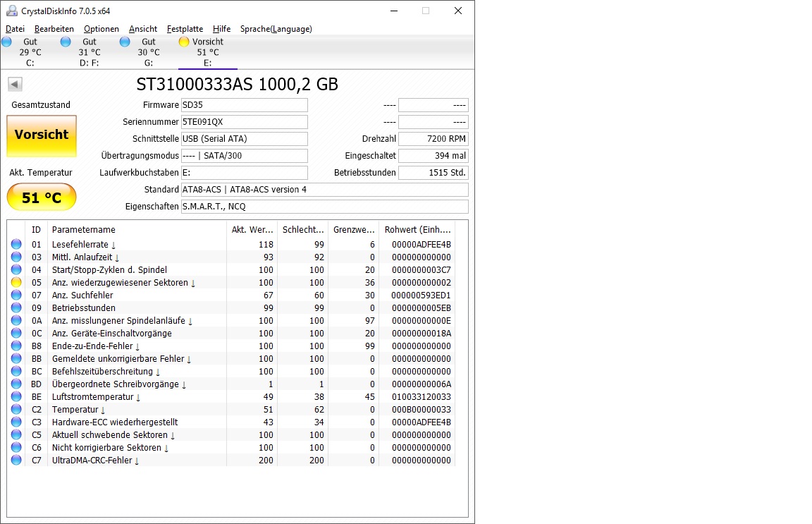
Task: Open the Datei menu
Action: [15, 29]
